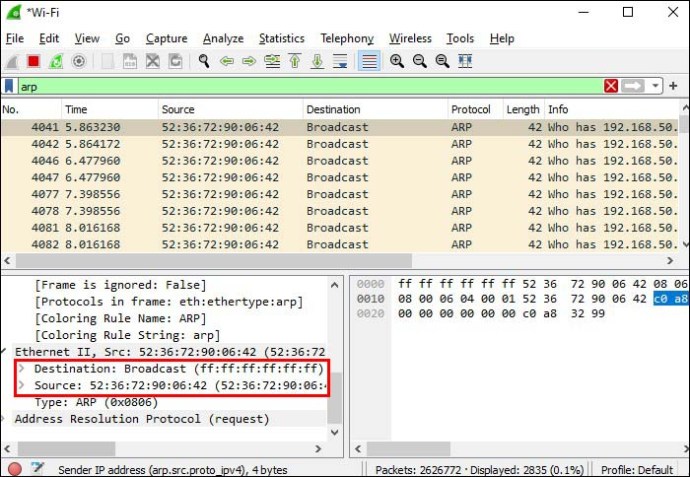Click Resize columns to fit content icon

coord(465,61)
